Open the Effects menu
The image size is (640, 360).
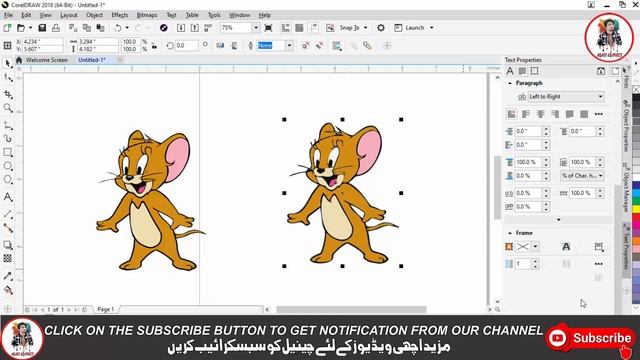120,15
